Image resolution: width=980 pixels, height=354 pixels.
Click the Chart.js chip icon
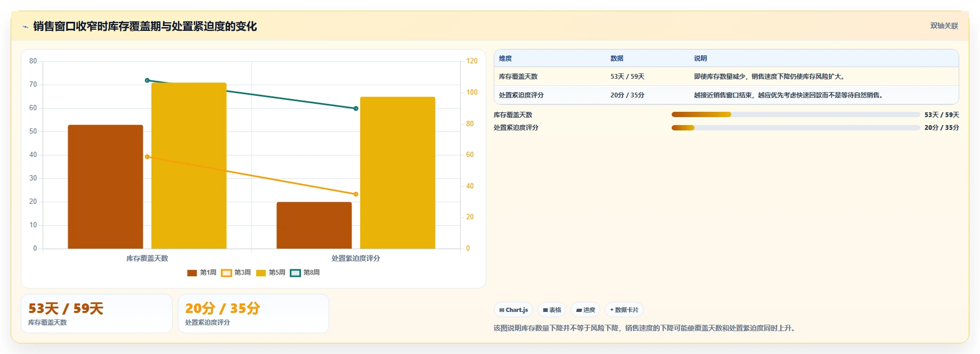click(x=502, y=310)
